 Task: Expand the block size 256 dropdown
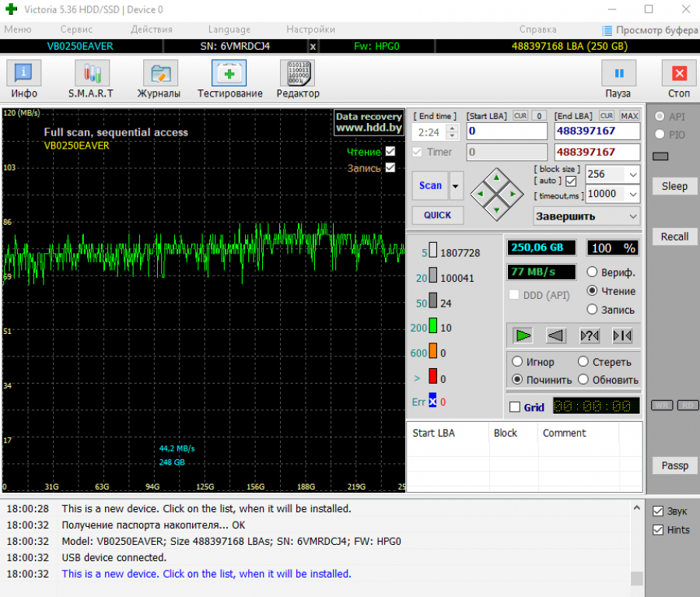pyautogui.click(x=632, y=174)
